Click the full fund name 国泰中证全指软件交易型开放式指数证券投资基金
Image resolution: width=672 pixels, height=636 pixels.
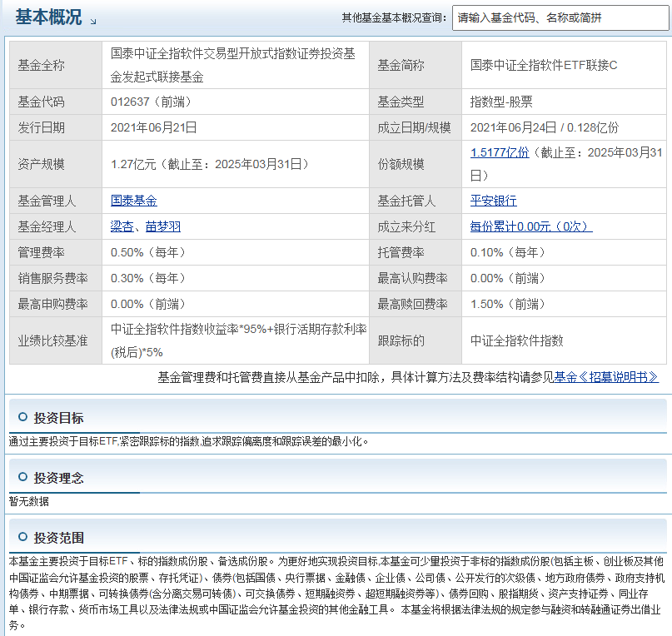pyautogui.click(x=232, y=65)
